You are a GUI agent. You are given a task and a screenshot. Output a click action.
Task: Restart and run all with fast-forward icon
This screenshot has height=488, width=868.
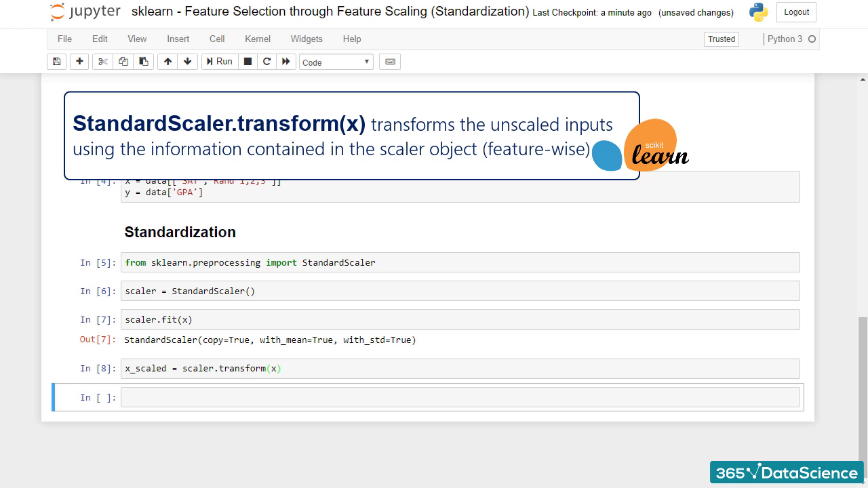pyautogui.click(x=286, y=62)
